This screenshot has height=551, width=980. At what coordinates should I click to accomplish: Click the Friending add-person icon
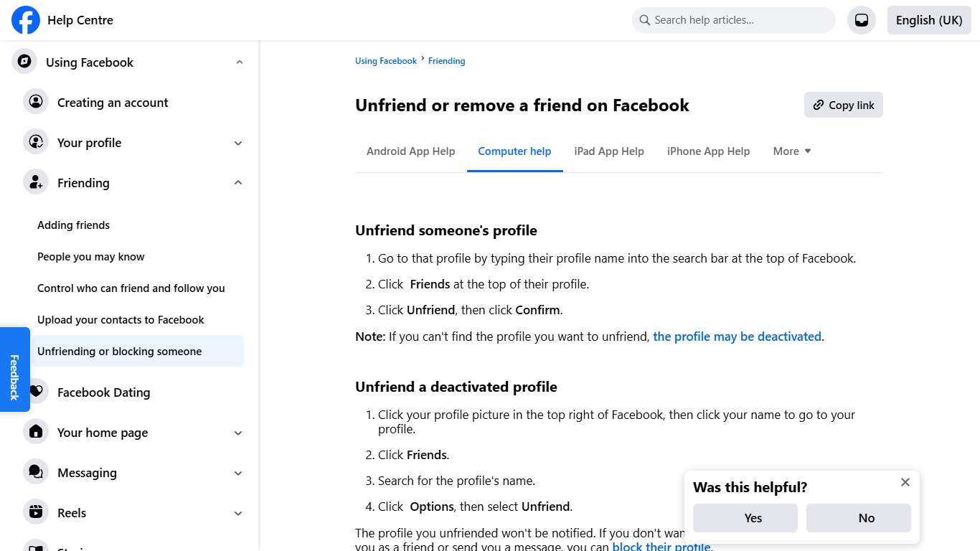pyautogui.click(x=36, y=182)
